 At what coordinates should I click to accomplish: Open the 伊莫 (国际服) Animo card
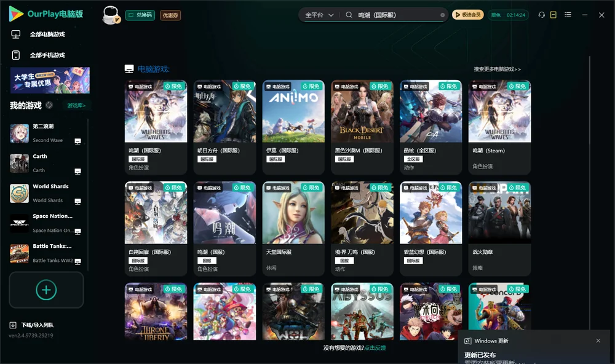point(293,127)
